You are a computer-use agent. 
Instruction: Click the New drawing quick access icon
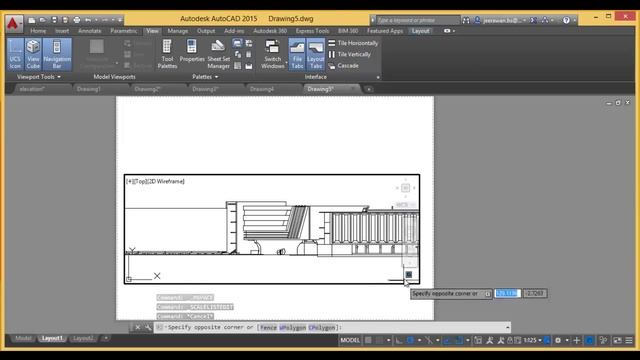click(31, 20)
